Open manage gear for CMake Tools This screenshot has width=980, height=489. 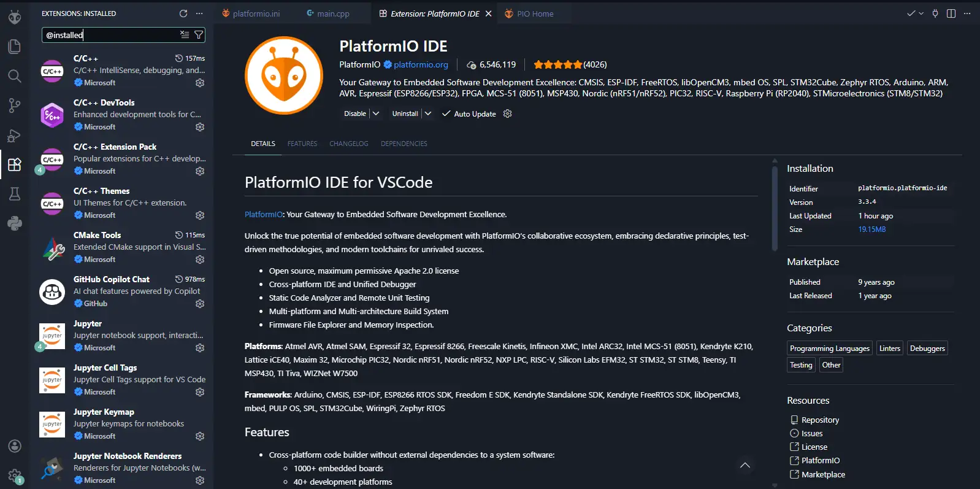200,260
